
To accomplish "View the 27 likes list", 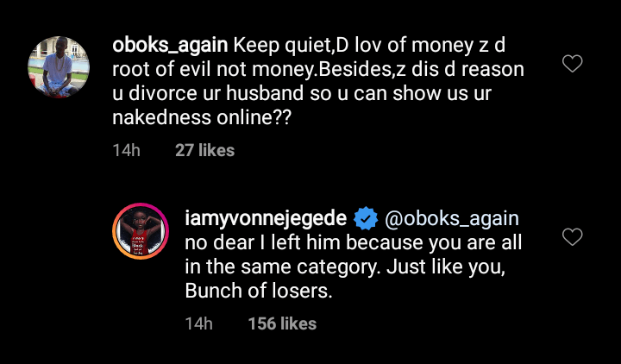I will click(204, 150).
